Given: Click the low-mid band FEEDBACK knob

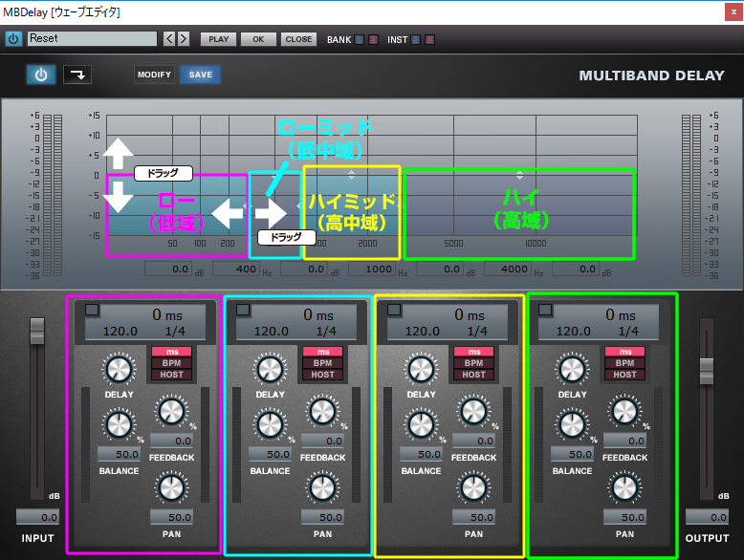Looking at the screenshot, I should point(322,412).
